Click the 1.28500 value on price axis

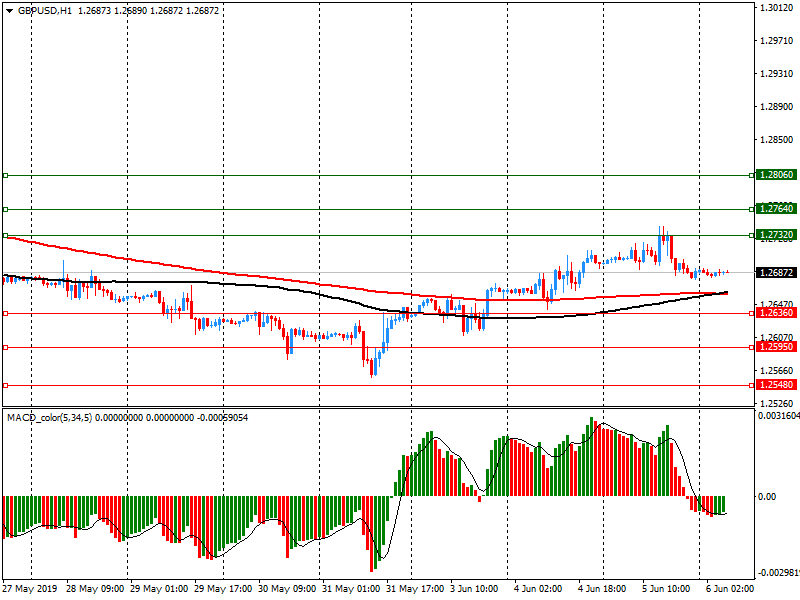tap(777, 140)
